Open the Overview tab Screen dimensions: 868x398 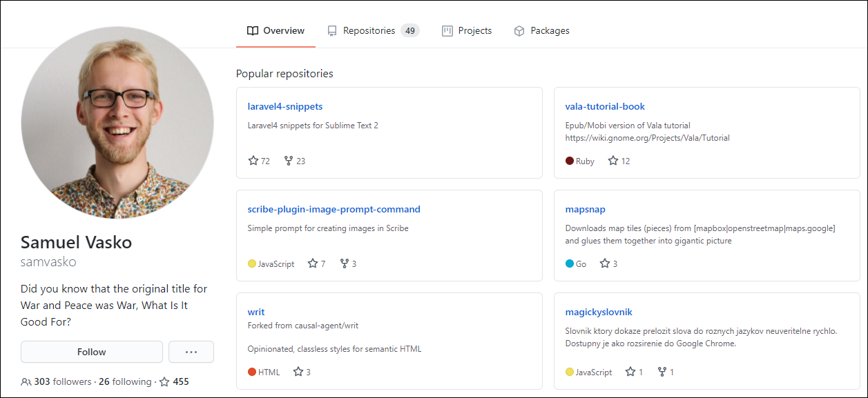(x=276, y=30)
